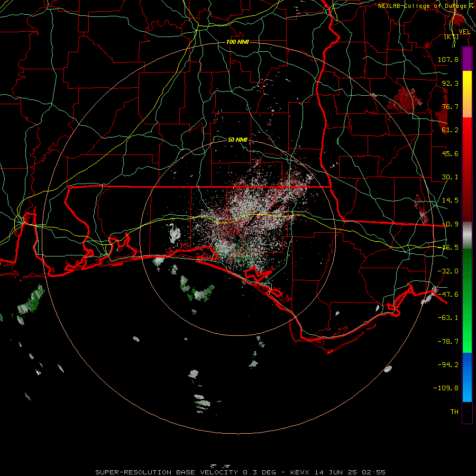476x476 pixels.
Task: Click the -63.1 value on velocity scale
Action: click(x=448, y=318)
